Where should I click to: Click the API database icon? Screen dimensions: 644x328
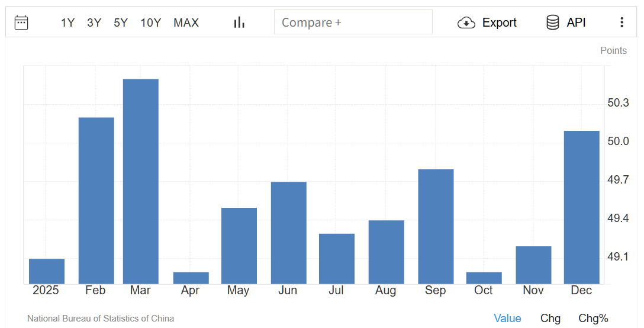click(552, 22)
